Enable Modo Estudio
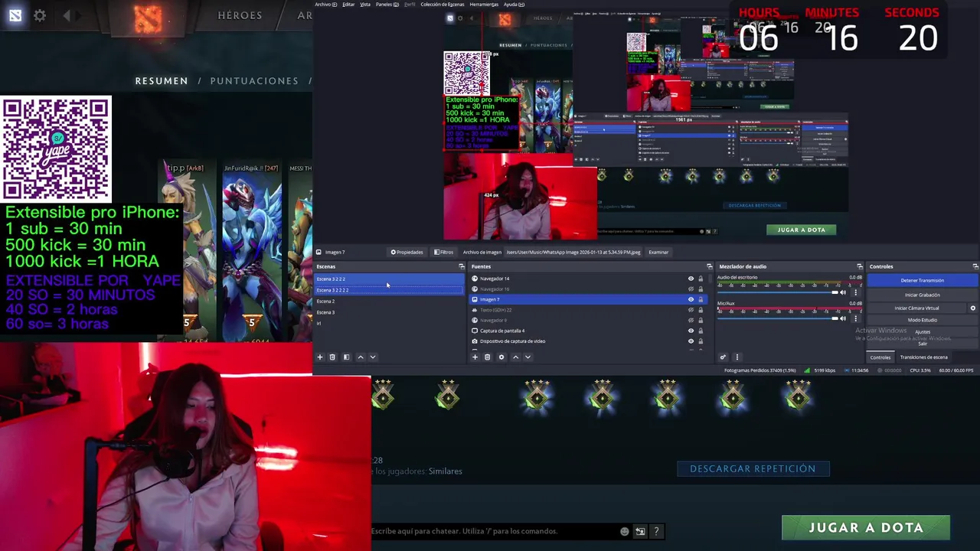Viewport: 980px width, 551px height. coord(922,320)
